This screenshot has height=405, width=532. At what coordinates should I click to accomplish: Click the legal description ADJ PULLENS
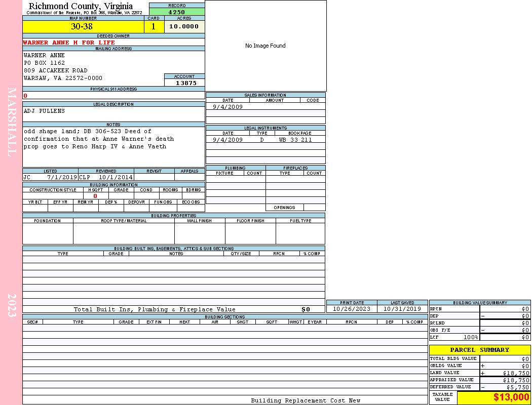[x=45, y=111]
